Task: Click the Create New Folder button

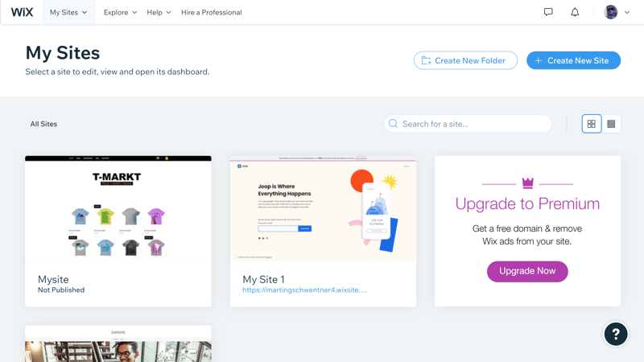Action: pyautogui.click(x=465, y=60)
